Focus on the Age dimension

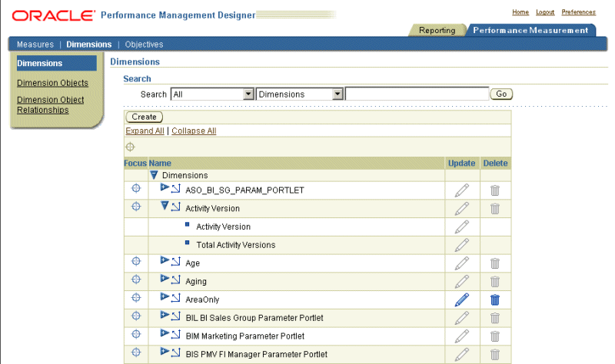pyautogui.click(x=136, y=261)
